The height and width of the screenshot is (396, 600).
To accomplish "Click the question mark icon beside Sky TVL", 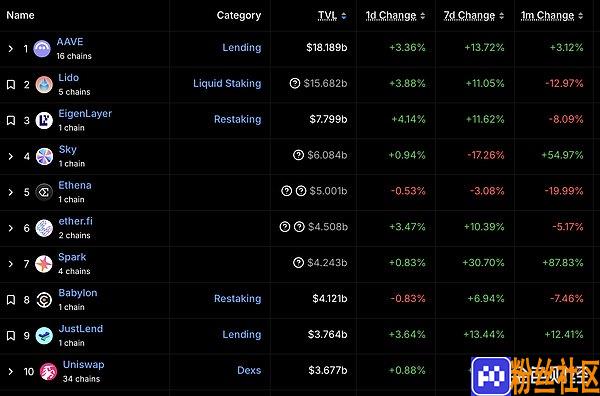I will coord(298,155).
